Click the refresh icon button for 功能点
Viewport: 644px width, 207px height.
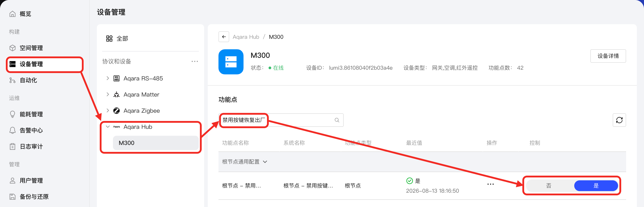click(619, 120)
